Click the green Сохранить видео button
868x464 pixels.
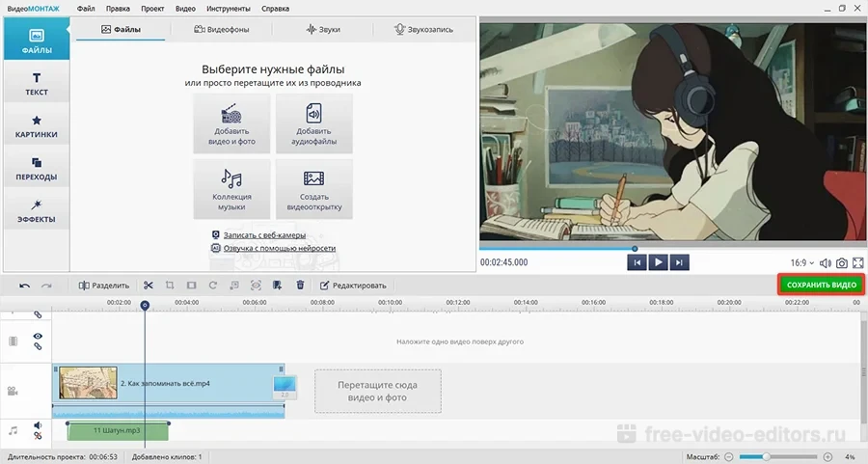coord(821,286)
